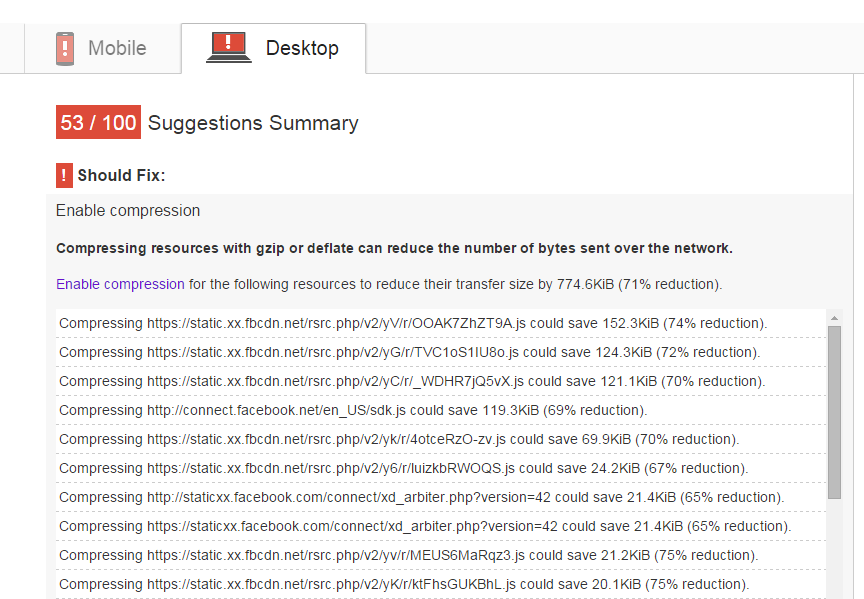Select the TVC1oS1IU8o.js resource row

[409, 352]
